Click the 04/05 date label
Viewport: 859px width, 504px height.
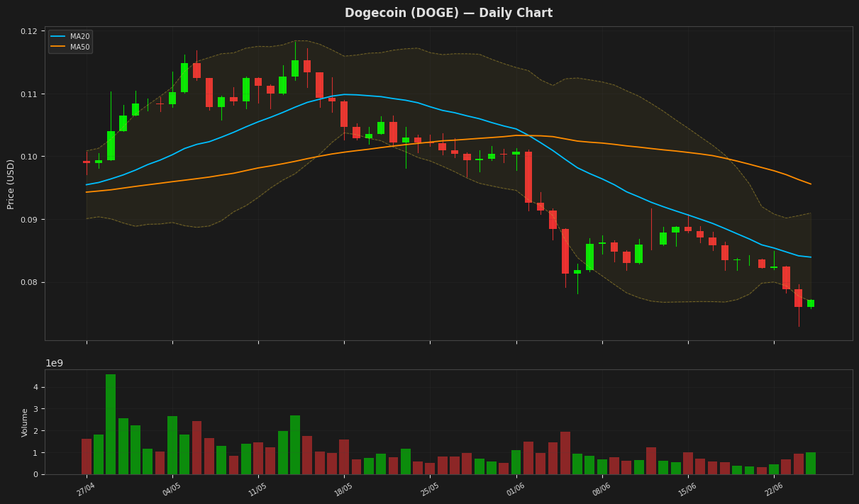172,489
